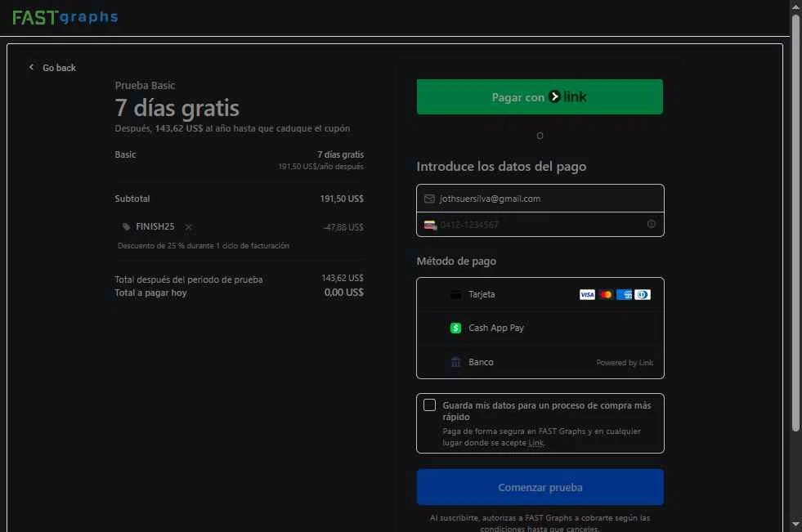Viewport: 802px width, 532px height.
Task: Open the Link hyperlink in the save-data text
Action: tap(536, 443)
